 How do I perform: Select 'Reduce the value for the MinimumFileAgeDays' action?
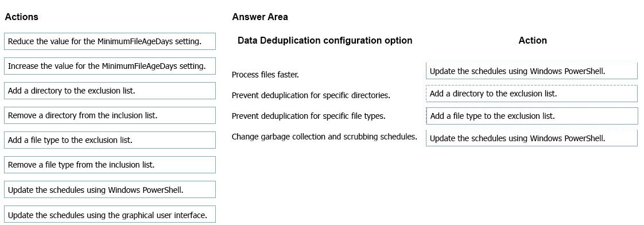(110, 41)
